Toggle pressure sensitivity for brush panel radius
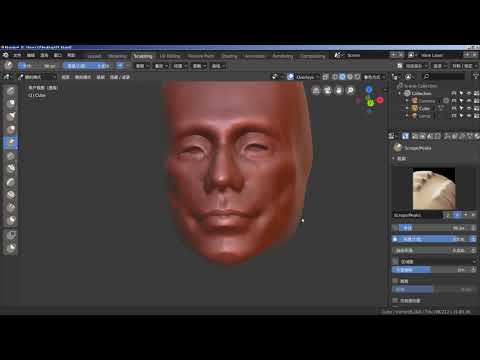This screenshot has height=360, width=480. click(x=473, y=228)
